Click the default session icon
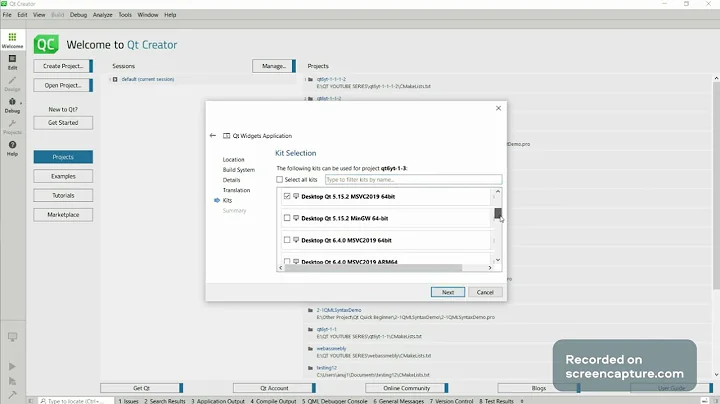 pos(115,79)
